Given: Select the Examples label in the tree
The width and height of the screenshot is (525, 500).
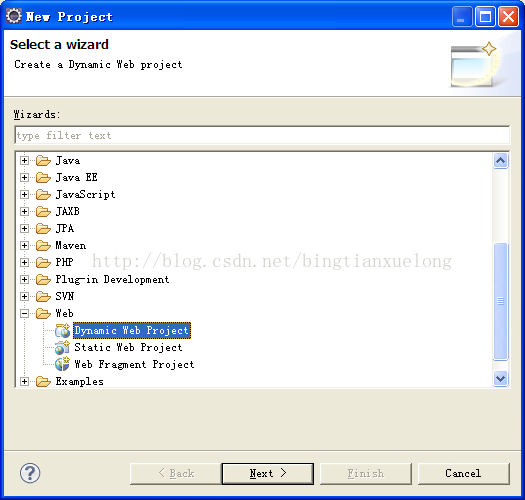Looking at the screenshot, I should [80, 381].
